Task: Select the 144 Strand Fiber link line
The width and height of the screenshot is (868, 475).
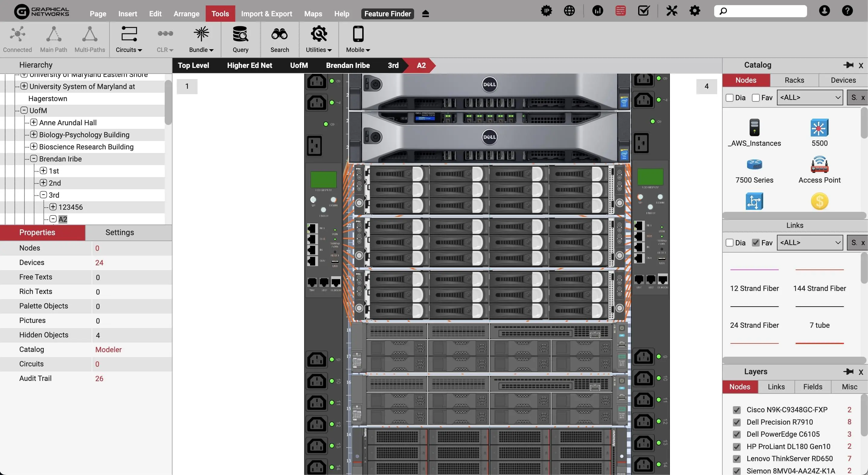Action: tap(819, 270)
